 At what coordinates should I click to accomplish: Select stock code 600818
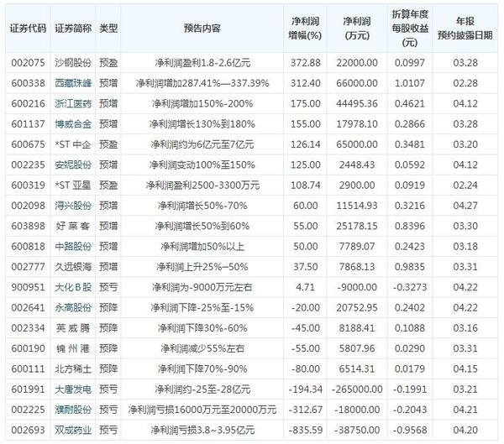click(x=28, y=247)
